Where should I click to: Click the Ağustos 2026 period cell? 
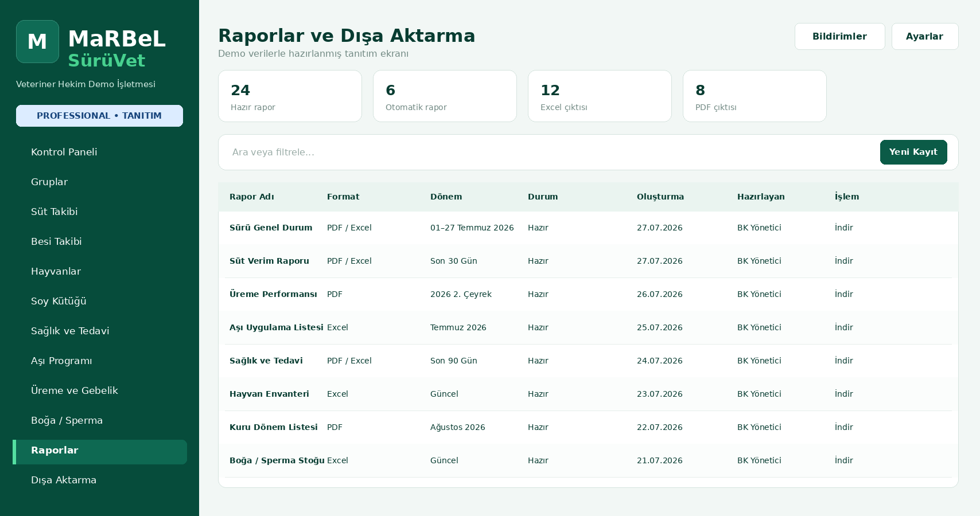(458, 427)
